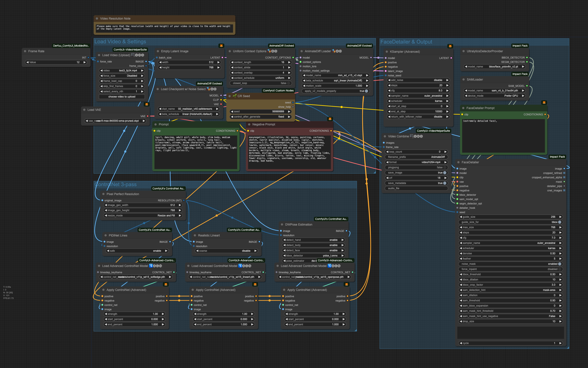
Task: Click the first Apply ControlNet strength slider
Action: 134,314
